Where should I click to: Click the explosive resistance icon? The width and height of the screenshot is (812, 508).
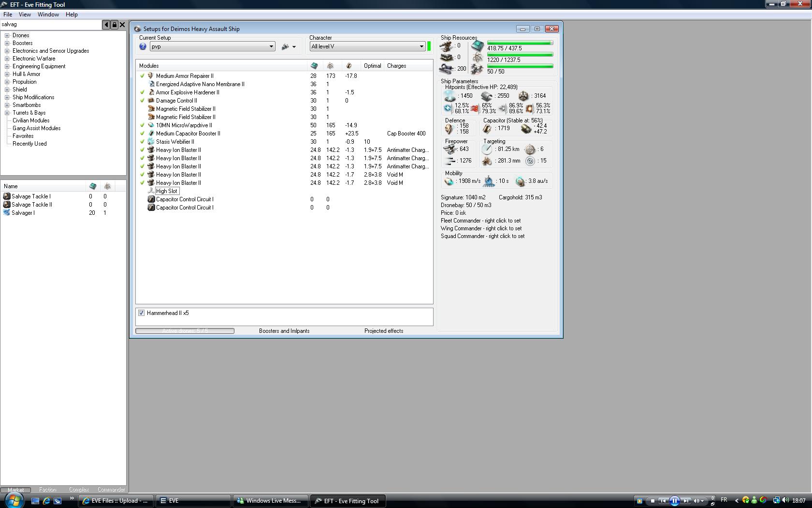[x=529, y=108]
